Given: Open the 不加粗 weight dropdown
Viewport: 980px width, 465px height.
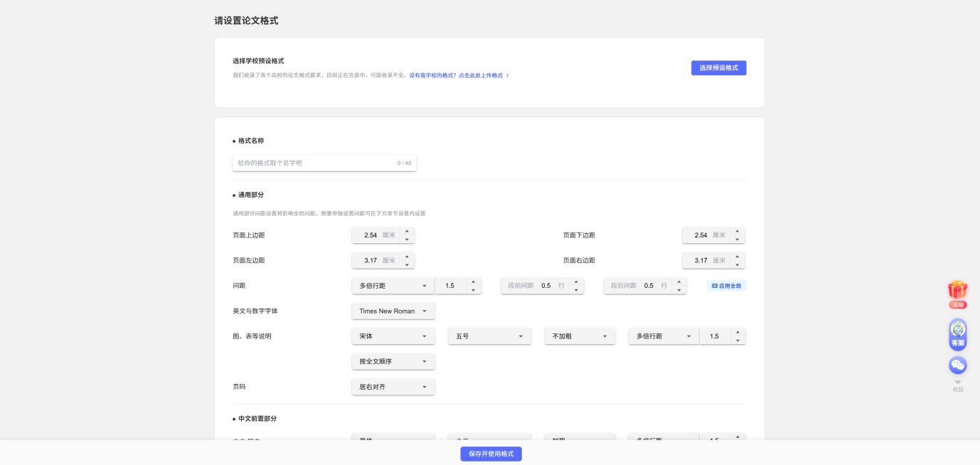Looking at the screenshot, I should coord(580,336).
